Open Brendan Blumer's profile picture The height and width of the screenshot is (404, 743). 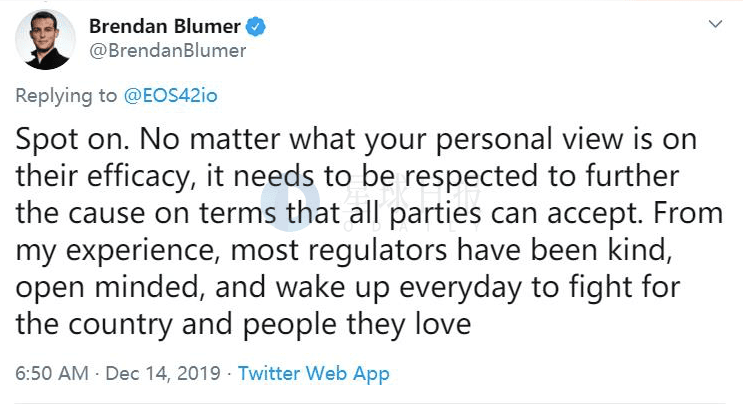point(45,40)
